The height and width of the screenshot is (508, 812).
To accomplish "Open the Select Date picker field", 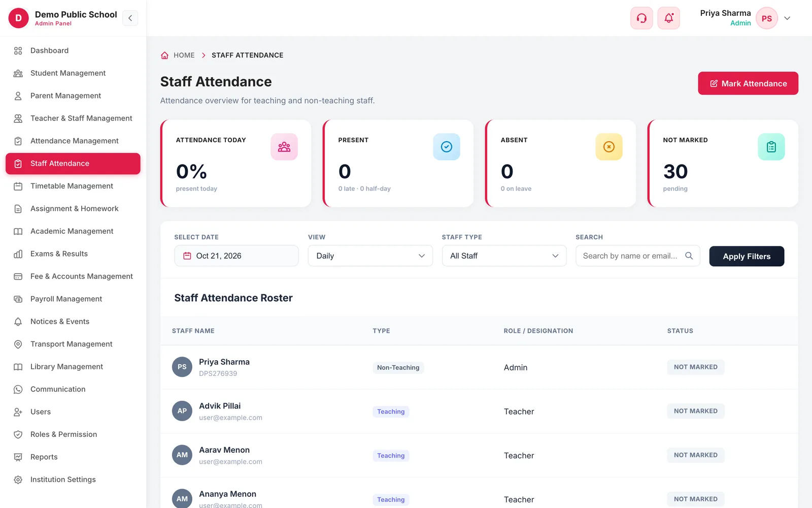I will point(236,256).
